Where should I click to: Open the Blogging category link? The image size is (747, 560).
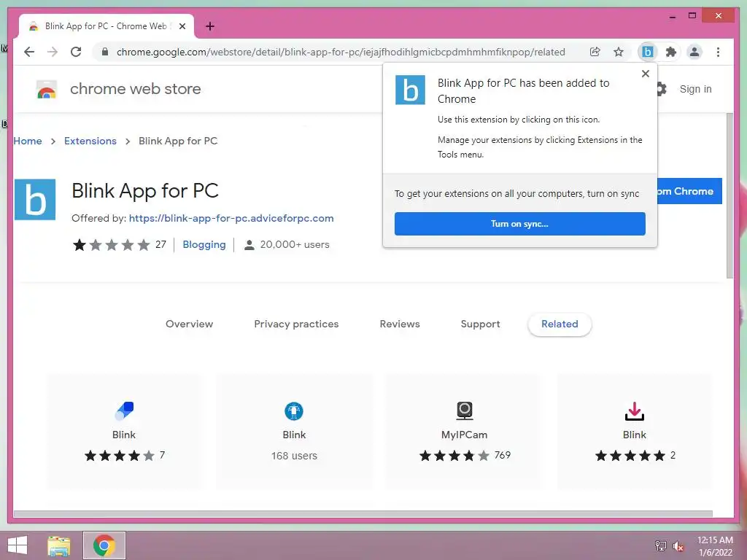[x=204, y=245]
